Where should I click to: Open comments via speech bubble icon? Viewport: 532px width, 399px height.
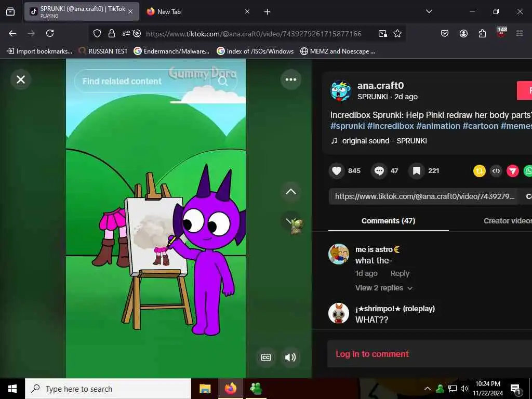coord(379,170)
